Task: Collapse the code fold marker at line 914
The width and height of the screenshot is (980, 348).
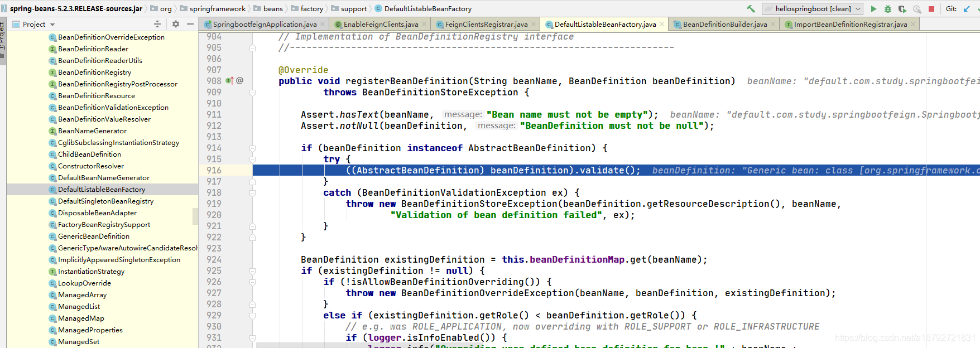Action: (x=252, y=148)
